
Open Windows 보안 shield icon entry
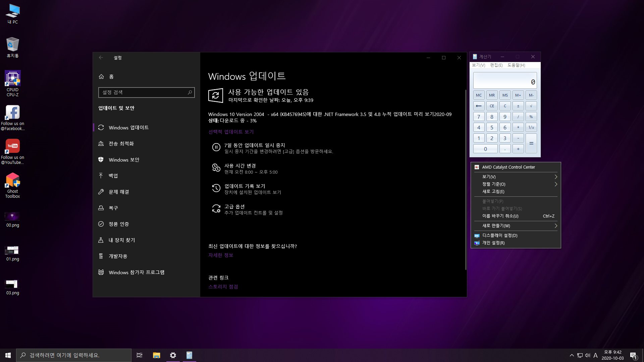[x=101, y=160]
